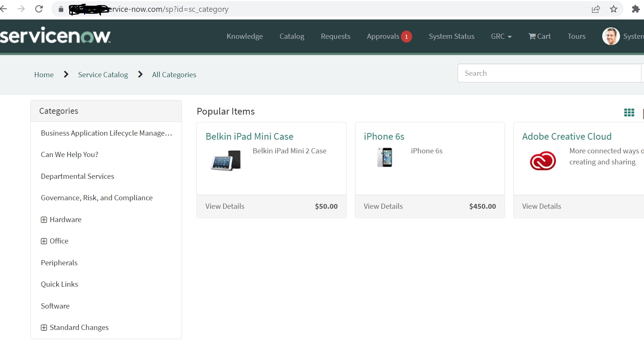Go forward with the browser forward arrow
Viewport: 644px width, 344px height.
21,9
